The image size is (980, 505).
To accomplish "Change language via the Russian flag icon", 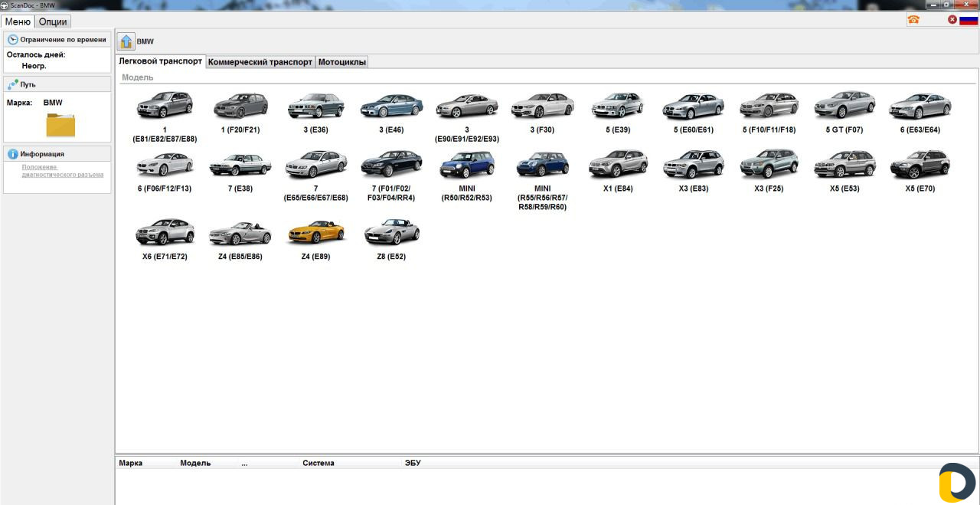I will (x=969, y=20).
